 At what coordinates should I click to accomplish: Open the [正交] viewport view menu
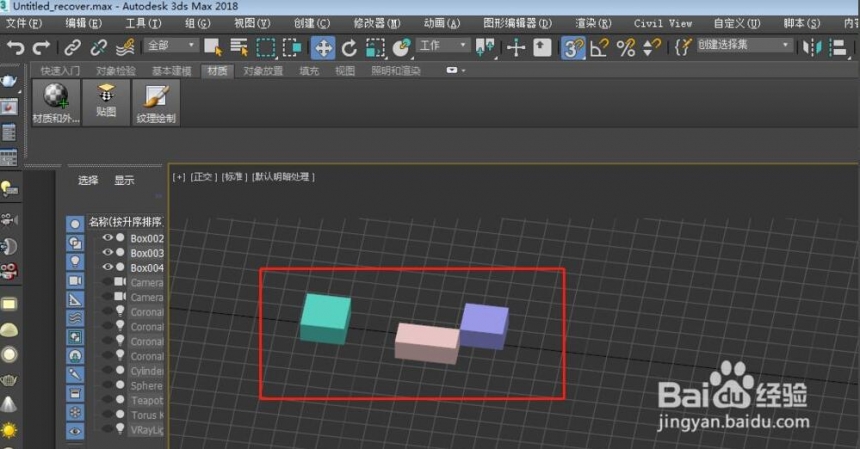(x=203, y=177)
